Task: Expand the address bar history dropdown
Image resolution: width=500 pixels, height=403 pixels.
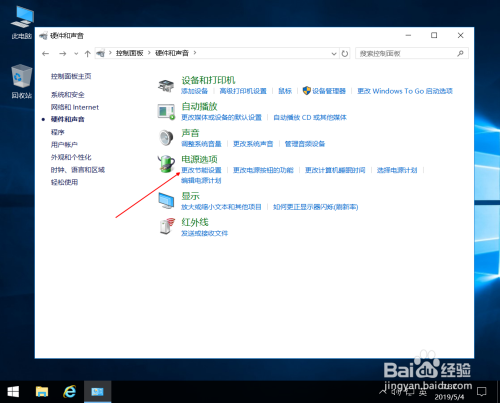Action: click(x=334, y=53)
